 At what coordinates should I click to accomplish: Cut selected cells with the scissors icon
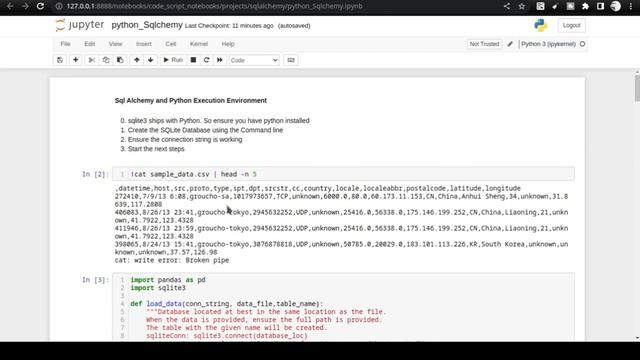tap(92, 60)
